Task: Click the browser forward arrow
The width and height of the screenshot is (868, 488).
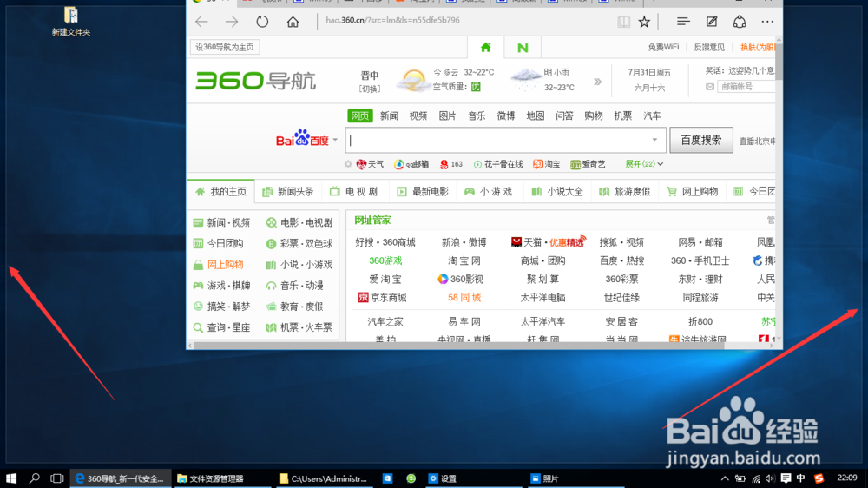Action: [x=232, y=22]
